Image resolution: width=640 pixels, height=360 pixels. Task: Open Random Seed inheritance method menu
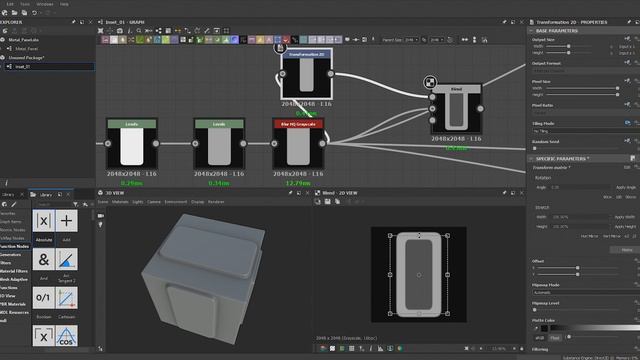(628, 141)
